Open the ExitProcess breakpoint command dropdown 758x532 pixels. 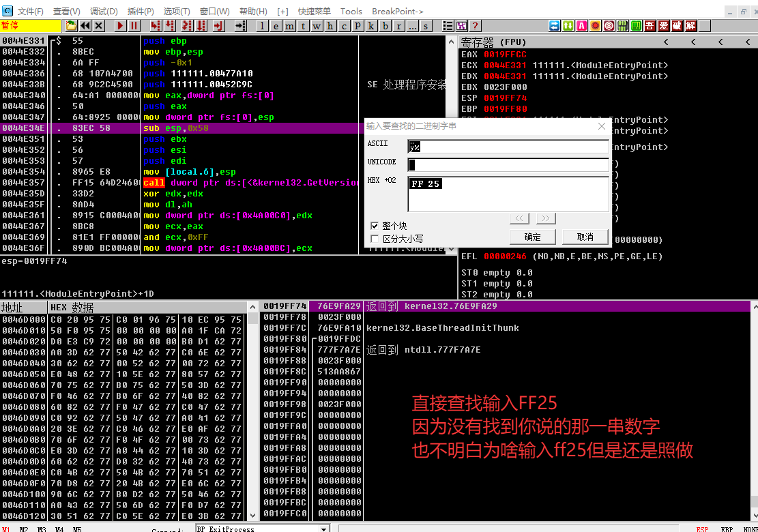324,529
